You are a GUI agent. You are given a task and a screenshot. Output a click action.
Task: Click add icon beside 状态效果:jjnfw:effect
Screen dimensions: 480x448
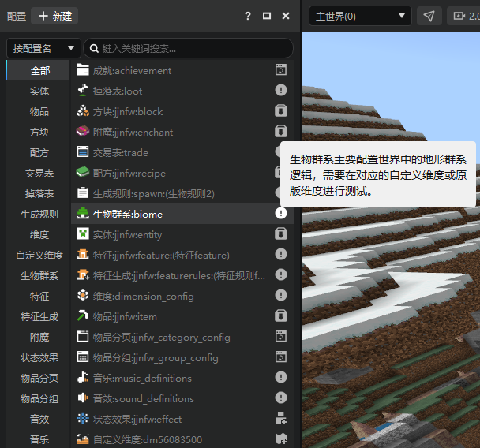tap(281, 418)
